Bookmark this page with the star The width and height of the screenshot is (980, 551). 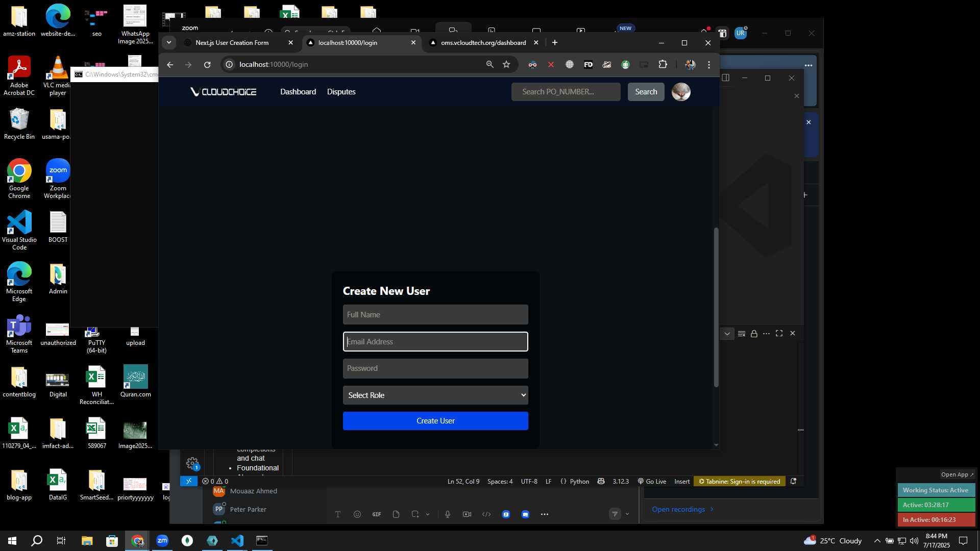[x=506, y=64]
